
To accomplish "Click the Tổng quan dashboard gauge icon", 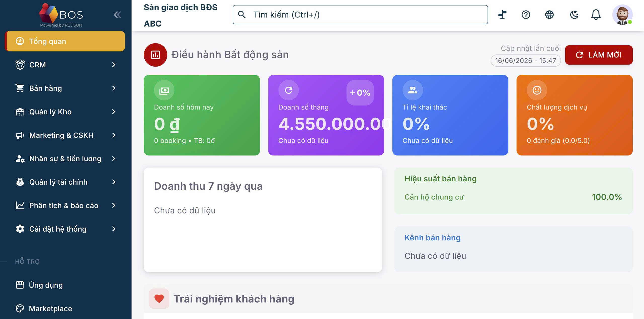I will pyautogui.click(x=20, y=41).
